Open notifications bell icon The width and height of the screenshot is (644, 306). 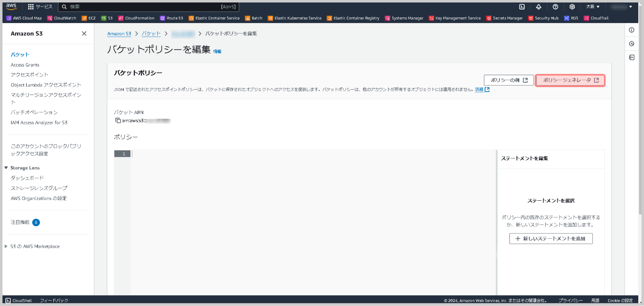(x=539, y=7)
